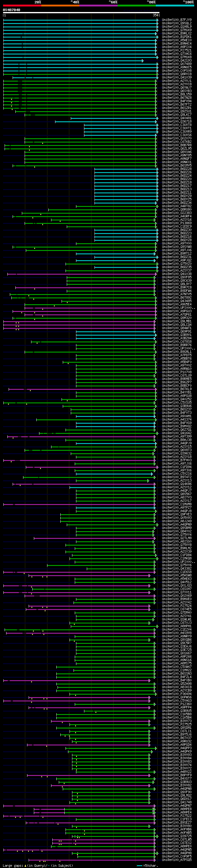Select hit label UniRef100_Q40481
The image size is (197, 868).
(176, 118)
